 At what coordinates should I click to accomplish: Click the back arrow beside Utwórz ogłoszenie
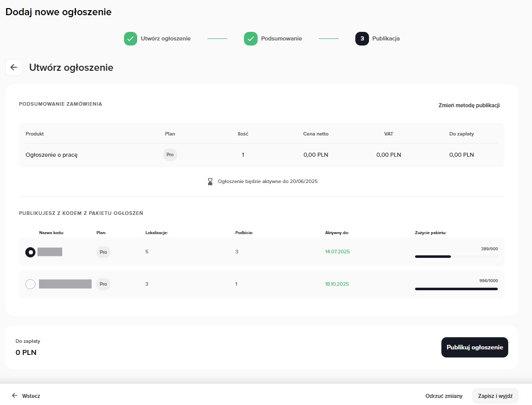pos(14,67)
